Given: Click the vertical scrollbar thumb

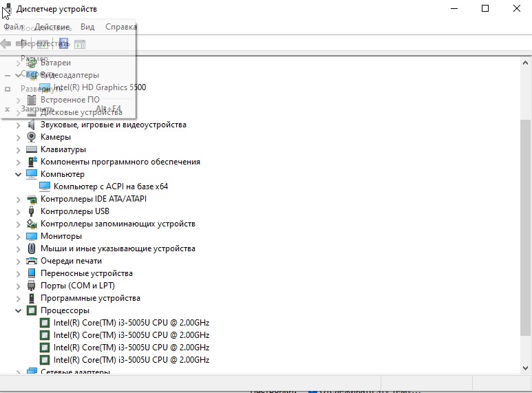Looking at the screenshot, I should (525, 227).
